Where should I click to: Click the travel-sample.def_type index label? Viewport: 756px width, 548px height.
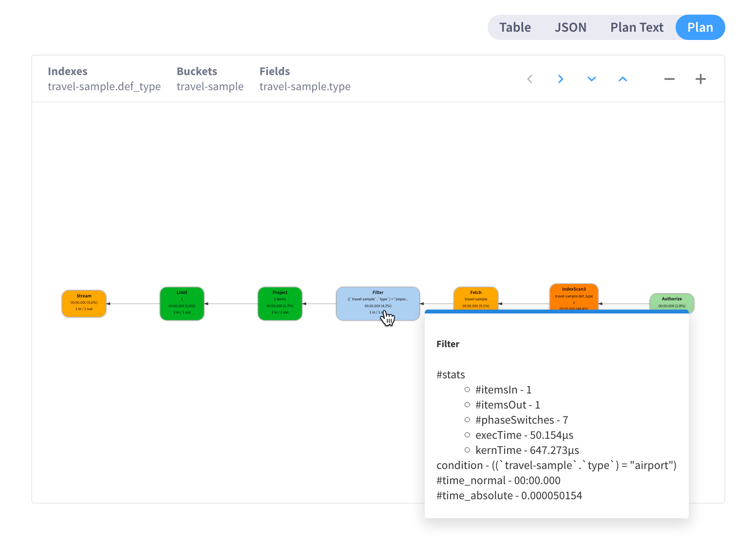click(x=104, y=86)
